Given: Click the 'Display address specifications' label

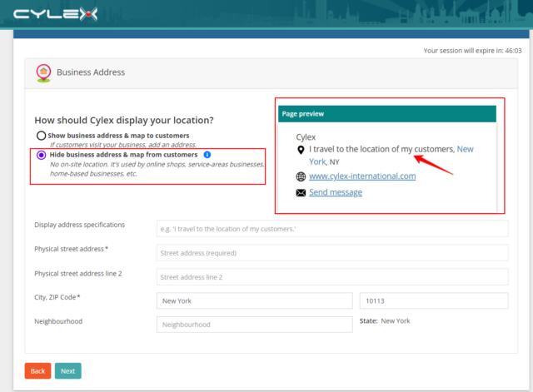Looking at the screenshot, I should click(x=80, y=225).
